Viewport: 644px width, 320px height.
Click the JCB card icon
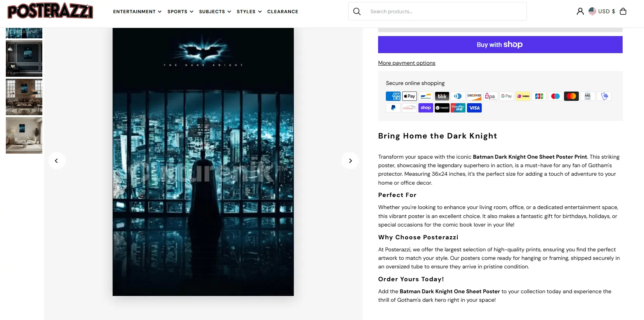pyautogui.click(x=539, y=96)
